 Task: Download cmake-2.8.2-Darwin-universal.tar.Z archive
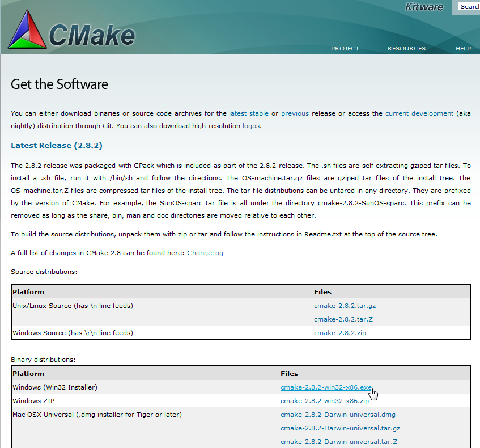pyautogui.click(x=339, y=442)
